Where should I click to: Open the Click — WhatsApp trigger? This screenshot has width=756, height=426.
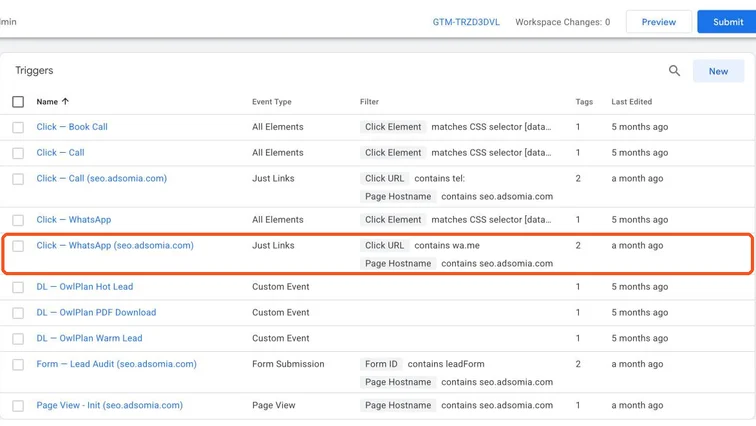tap(74, 219)
